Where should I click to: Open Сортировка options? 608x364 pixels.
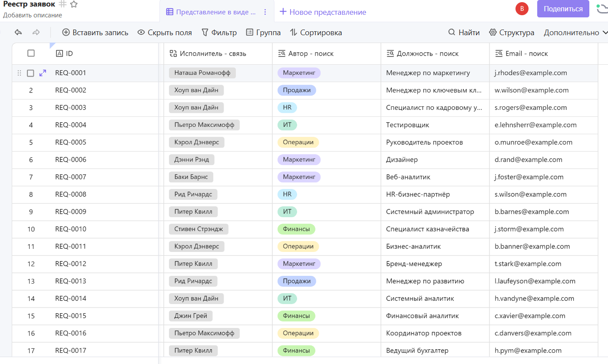click(316, 33)
